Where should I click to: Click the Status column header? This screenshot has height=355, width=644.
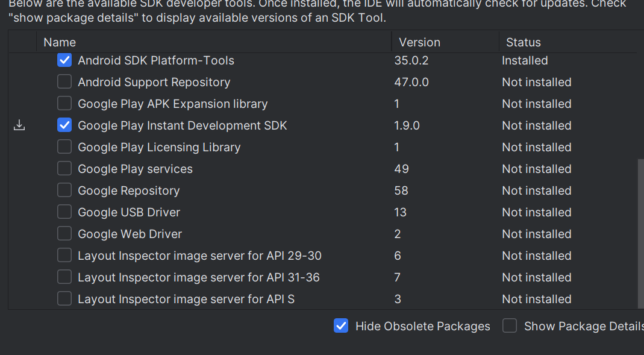tap(523, 42)
